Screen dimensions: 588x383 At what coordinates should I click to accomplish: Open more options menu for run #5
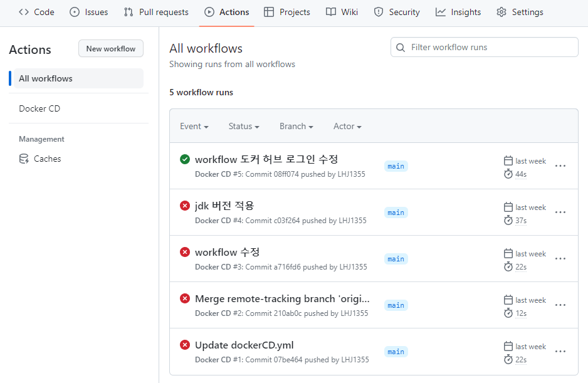click(x=560, y=166)
